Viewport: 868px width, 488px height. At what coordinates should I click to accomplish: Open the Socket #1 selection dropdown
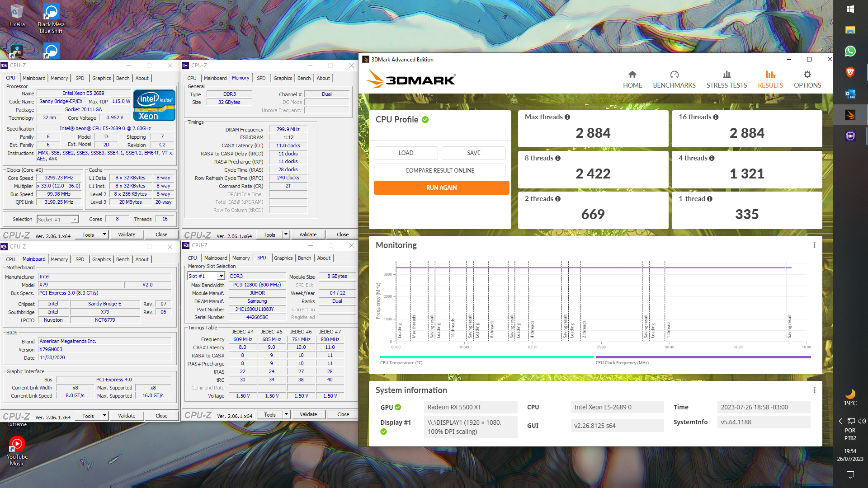[57, 220]
